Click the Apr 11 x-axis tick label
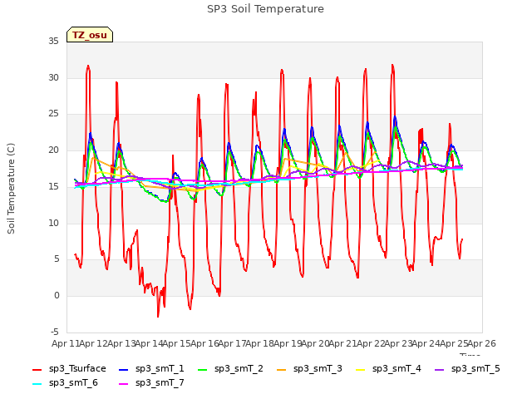Screen dimensions: 532x399 point(66,343)
